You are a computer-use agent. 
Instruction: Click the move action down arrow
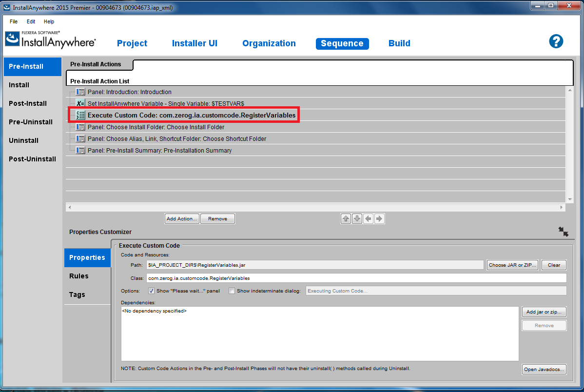click(357, 219)
